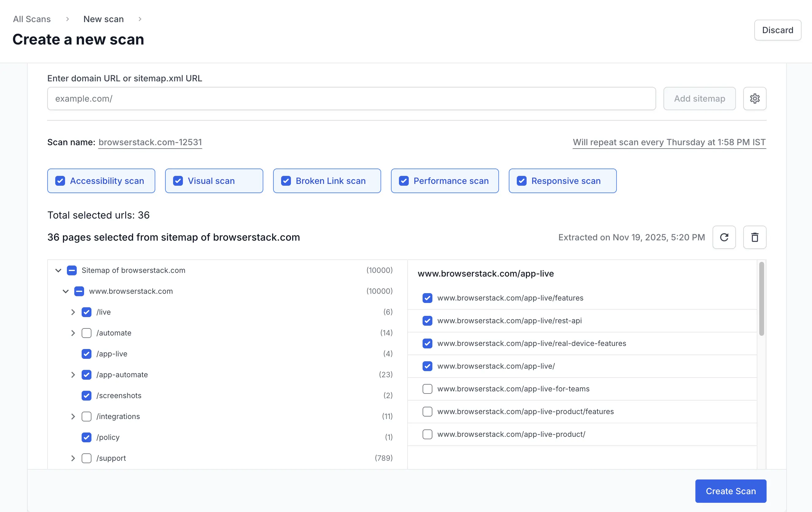The image size is (812, 512).
Task: Navigate to All Scans breadcrumb
Action: (x=32, y=19)
